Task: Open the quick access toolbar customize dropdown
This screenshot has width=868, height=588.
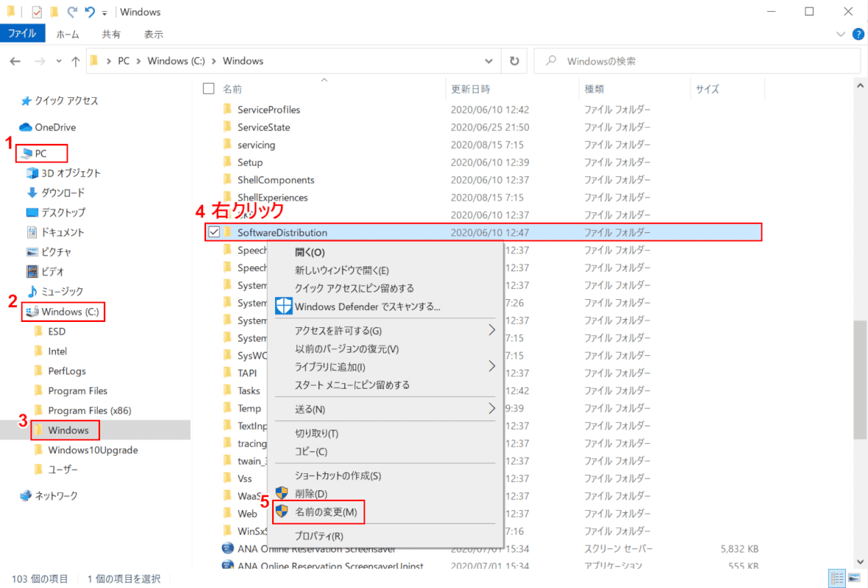Action: (104, 12)
